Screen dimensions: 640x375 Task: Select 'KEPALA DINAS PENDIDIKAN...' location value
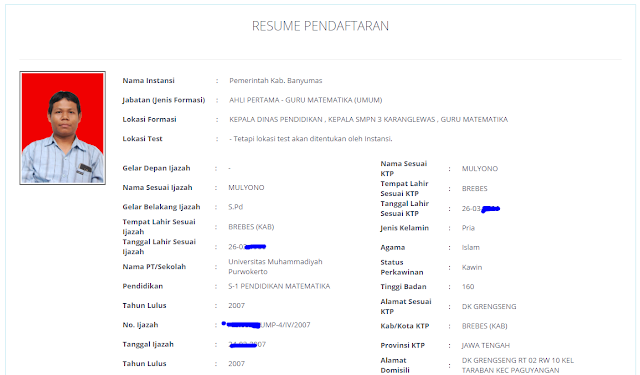[369, 120]
